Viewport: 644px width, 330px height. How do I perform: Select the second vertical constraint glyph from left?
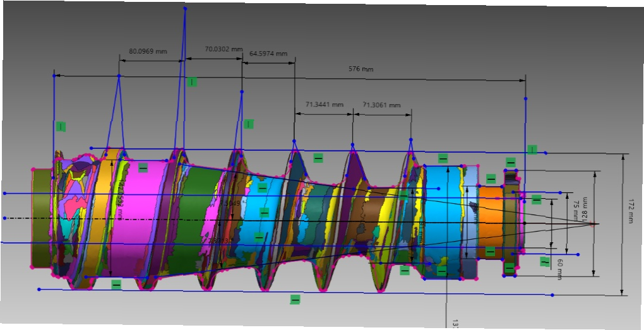pos(192,81)
